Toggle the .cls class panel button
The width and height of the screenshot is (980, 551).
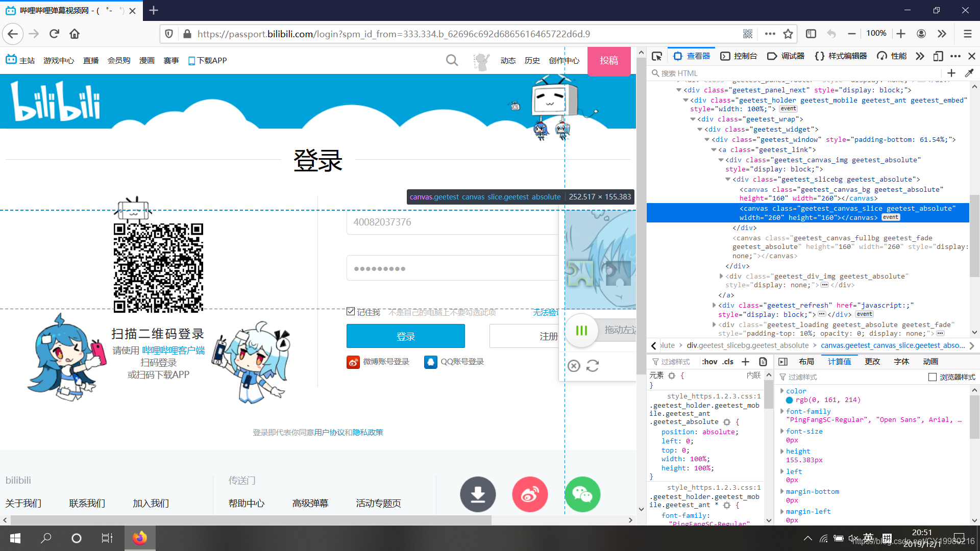pos(728,362)
